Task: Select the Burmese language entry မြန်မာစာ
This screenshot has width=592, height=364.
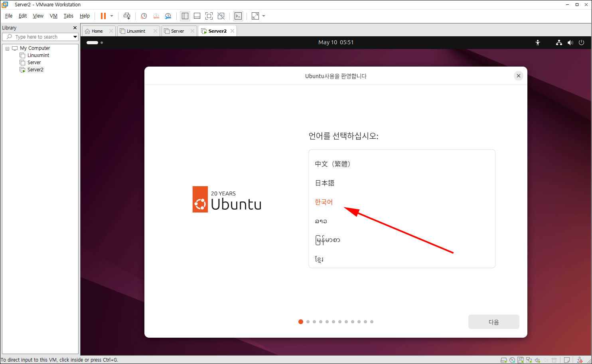Action: (402, 240)
